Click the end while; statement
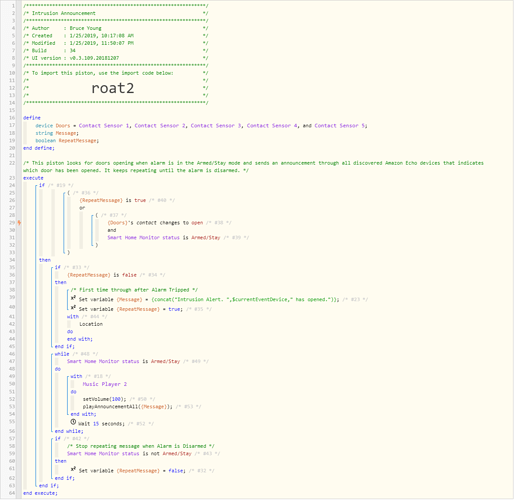The image size is (517, 500). click(69, 431)
